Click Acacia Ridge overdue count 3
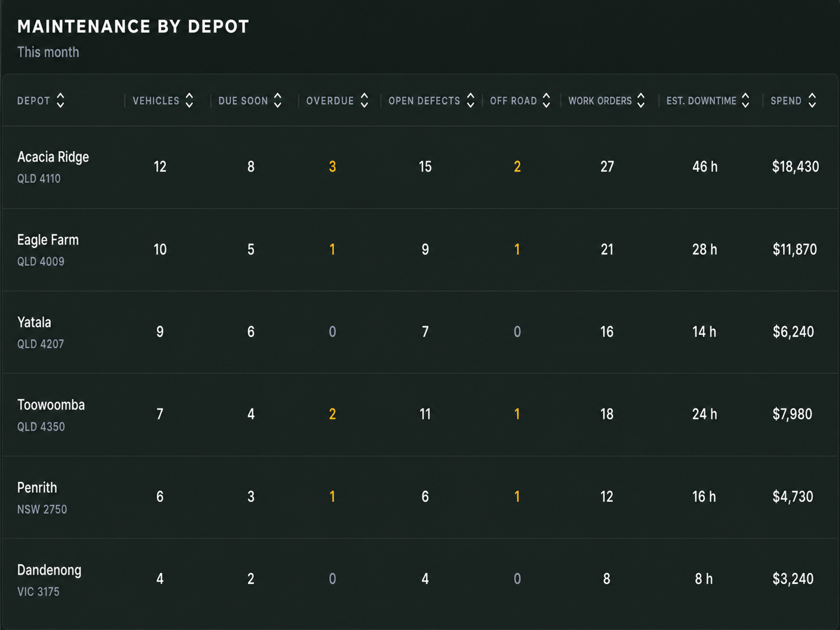 coord(332,167)
